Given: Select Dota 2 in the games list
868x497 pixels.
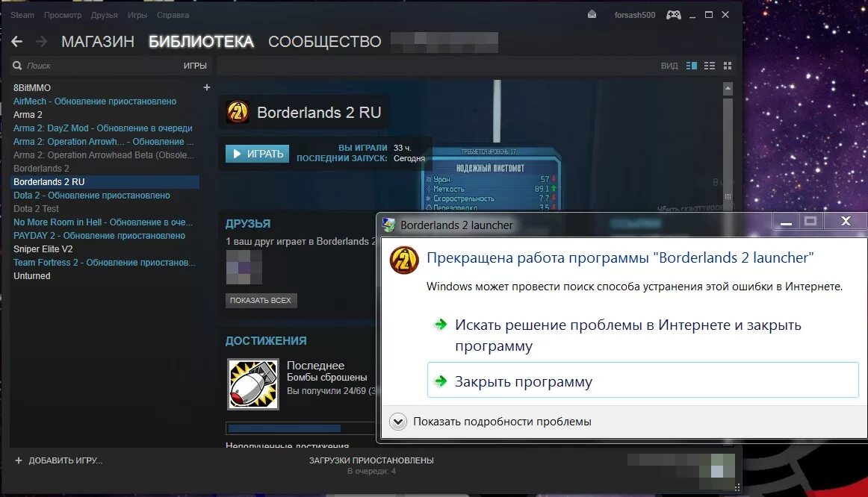Looking at the screenshot, I should coord(92,196).
